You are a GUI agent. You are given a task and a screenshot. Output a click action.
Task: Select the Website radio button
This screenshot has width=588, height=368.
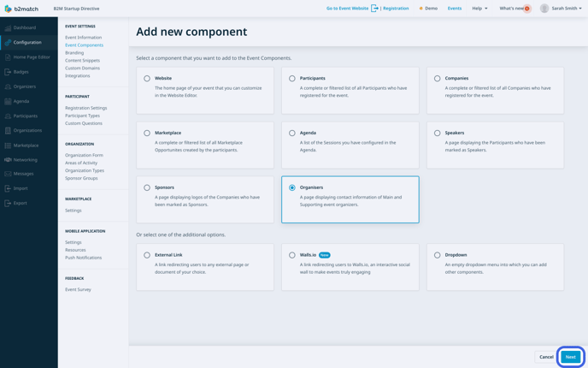tap(147, 79)
